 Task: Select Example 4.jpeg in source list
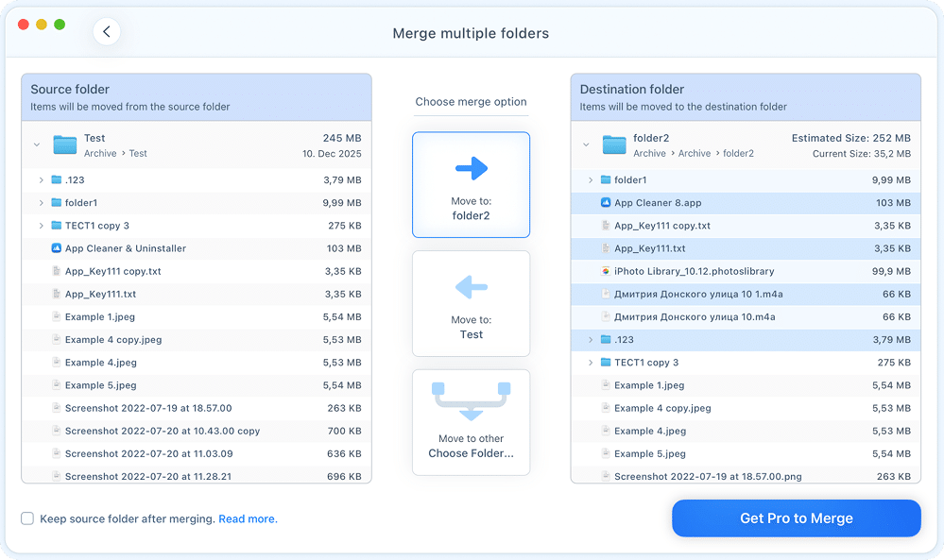coord(197,363)
